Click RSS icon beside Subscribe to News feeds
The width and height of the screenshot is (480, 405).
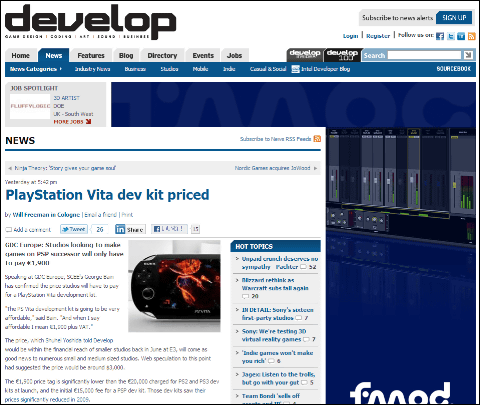click(x=317, y=139)
